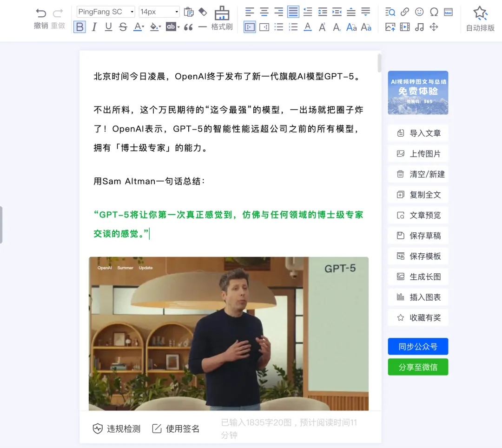This screenshot has width=502, height=448.
Task: Click Violation Check (违规检测)
Action: tap(117, 428)
